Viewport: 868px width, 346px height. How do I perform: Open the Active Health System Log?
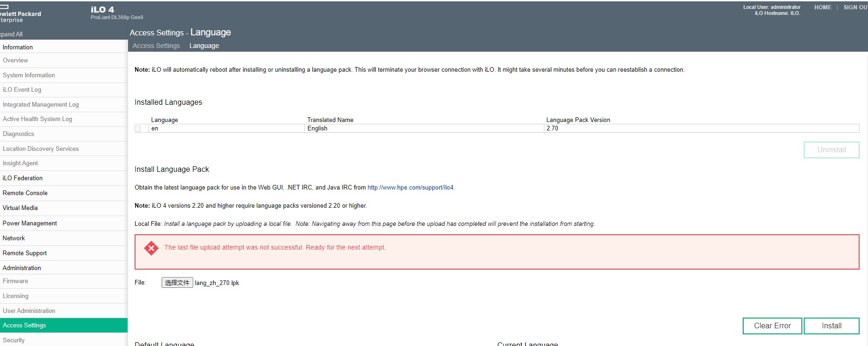pos(64,119)
